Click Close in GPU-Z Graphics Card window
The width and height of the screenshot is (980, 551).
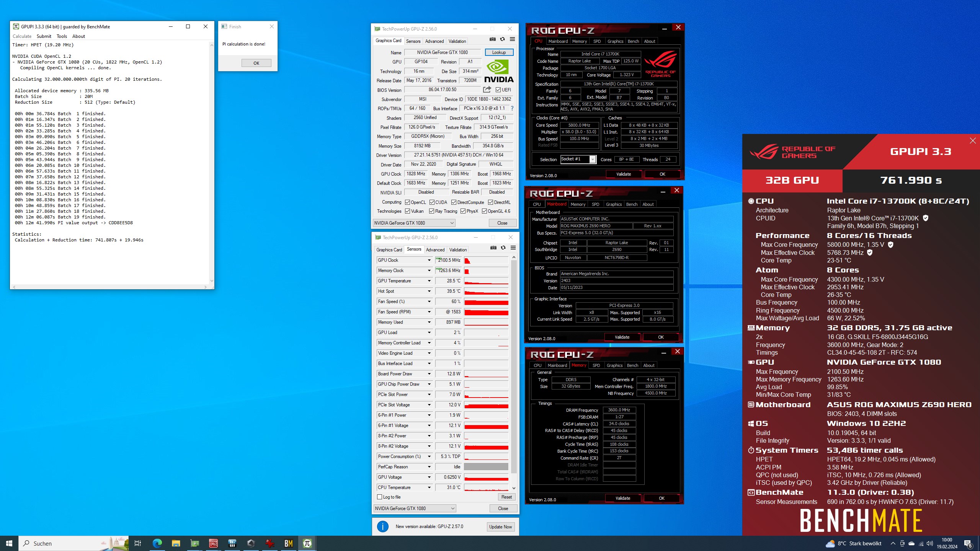(502, 223)
